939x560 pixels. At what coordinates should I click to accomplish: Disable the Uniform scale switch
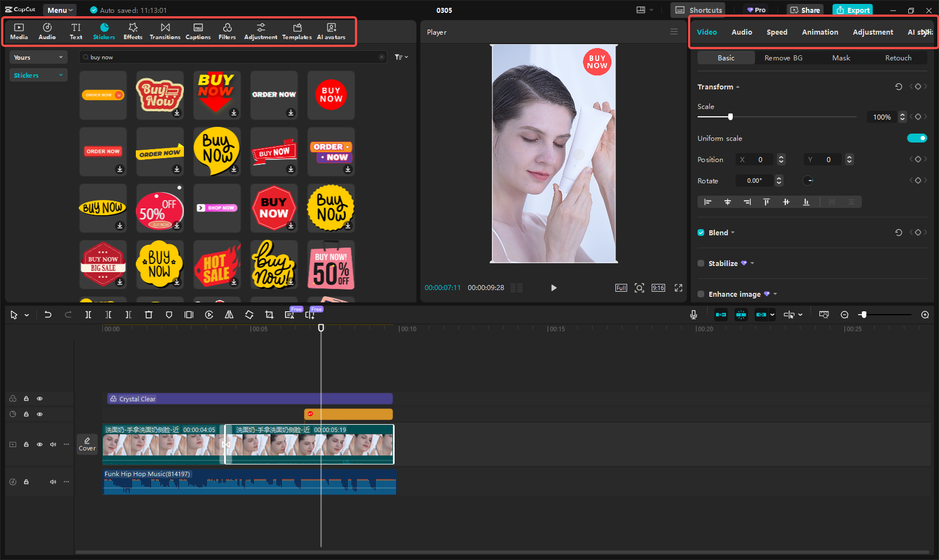(917, 138)
